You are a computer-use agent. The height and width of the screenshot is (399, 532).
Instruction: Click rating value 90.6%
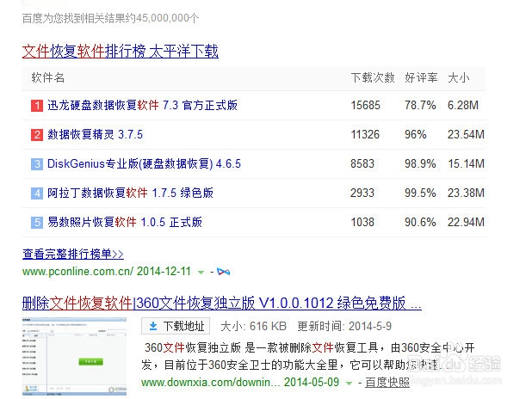(420, 223)
